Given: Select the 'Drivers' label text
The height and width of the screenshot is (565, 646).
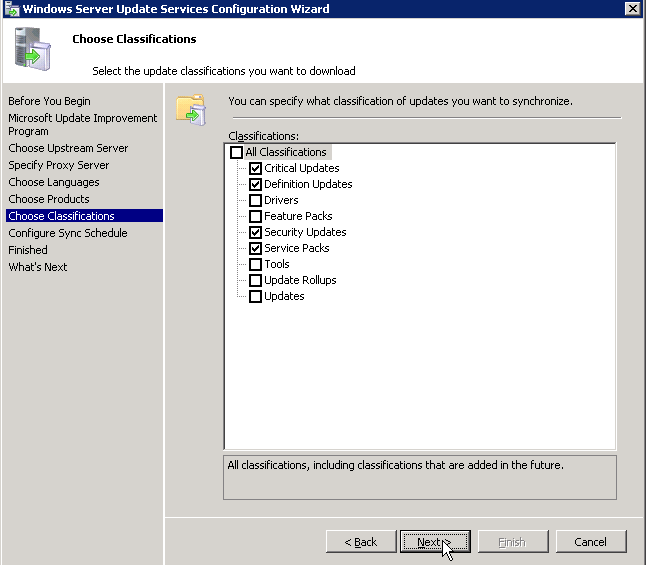Looking at the screenshot, I should click(x=281, y=200).
